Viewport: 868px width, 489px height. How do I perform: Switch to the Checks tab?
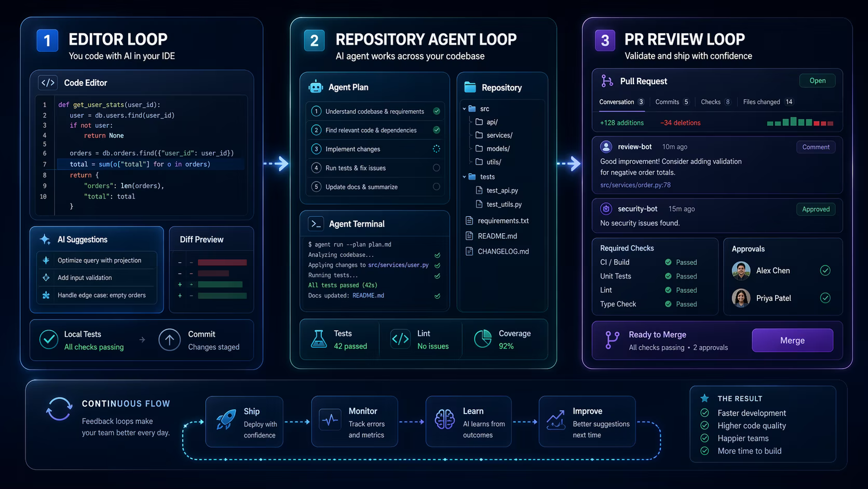pos(716,102)
